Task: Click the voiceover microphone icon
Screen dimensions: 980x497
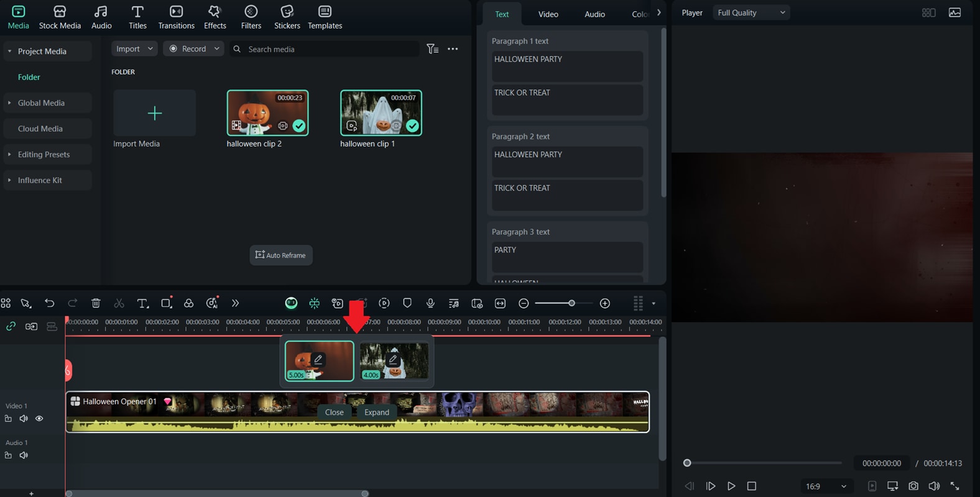Action: point(430,303)
